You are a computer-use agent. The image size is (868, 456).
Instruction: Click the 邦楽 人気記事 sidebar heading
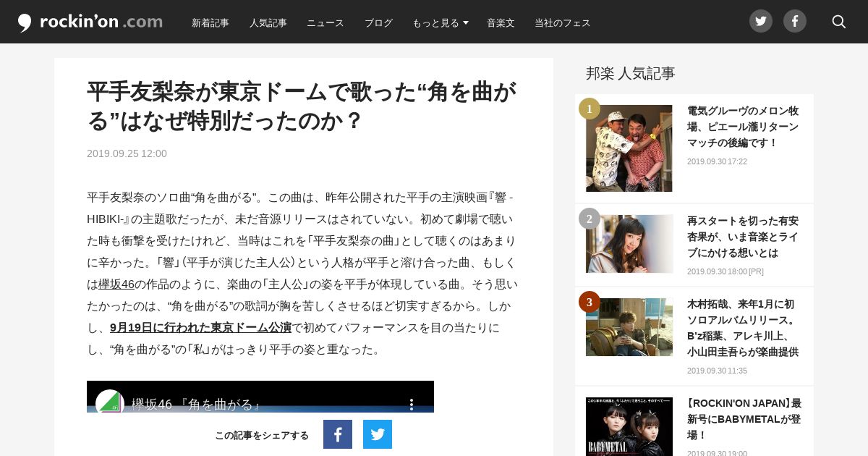tap(631, 73)
